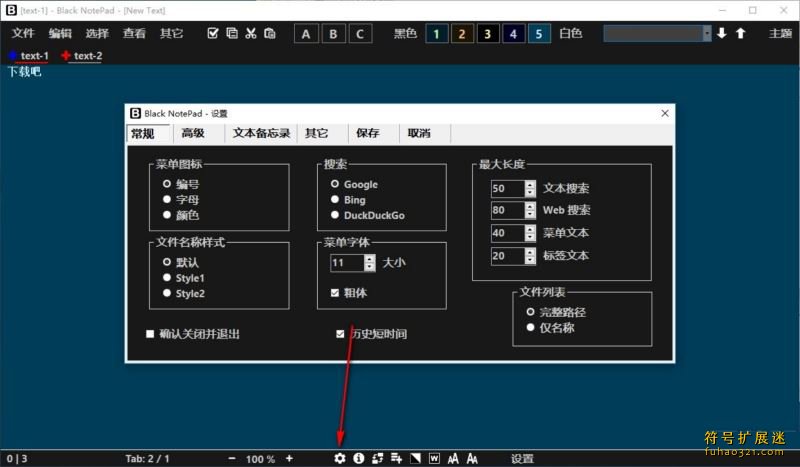Apply color theme 5
The width and height of the screenshot is (800, 467).
(539, 34)
